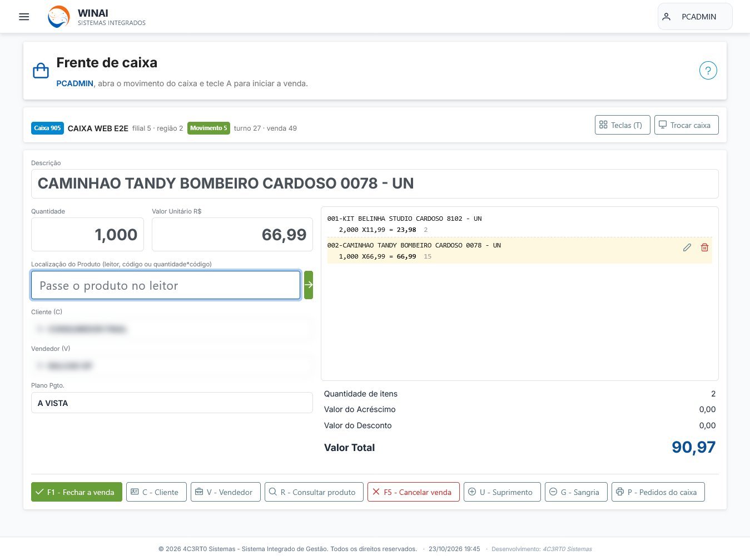750x560 pixels.
Task: Click the 'Valor do Acréscimo' label
Action: click(360, 409)
